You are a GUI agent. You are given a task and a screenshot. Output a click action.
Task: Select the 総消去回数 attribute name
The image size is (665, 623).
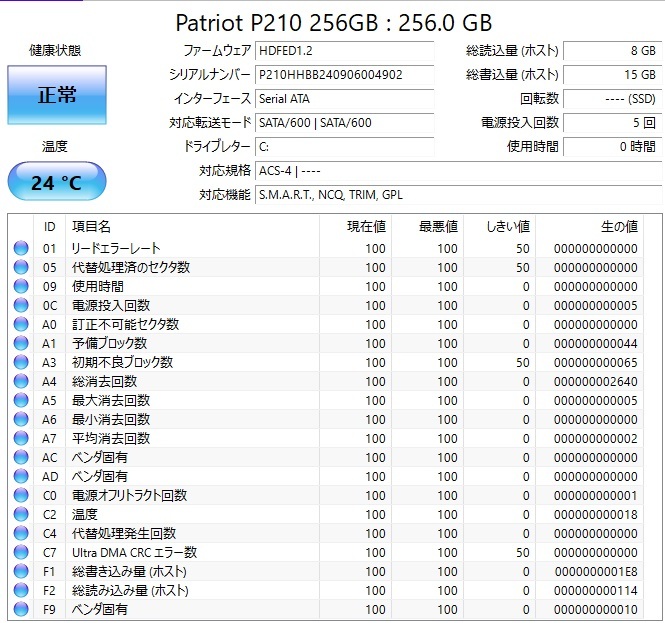coord(104,382)
